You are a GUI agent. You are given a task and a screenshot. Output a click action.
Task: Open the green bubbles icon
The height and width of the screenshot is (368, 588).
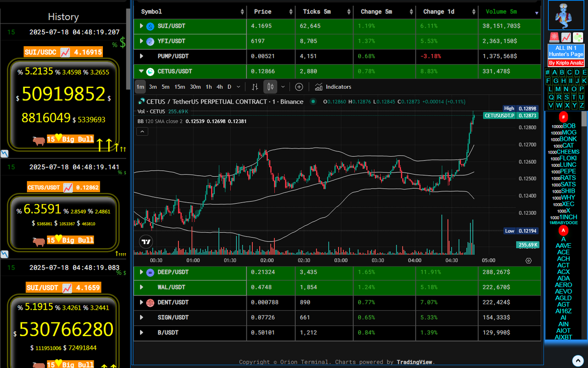pyautogui.click(x=577, y=37)
